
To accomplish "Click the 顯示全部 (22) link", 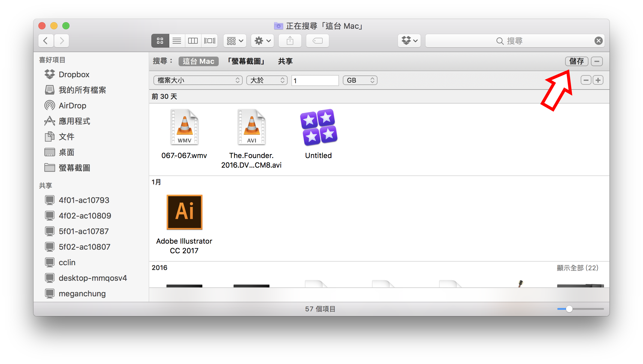I will [x=577, y=268].
